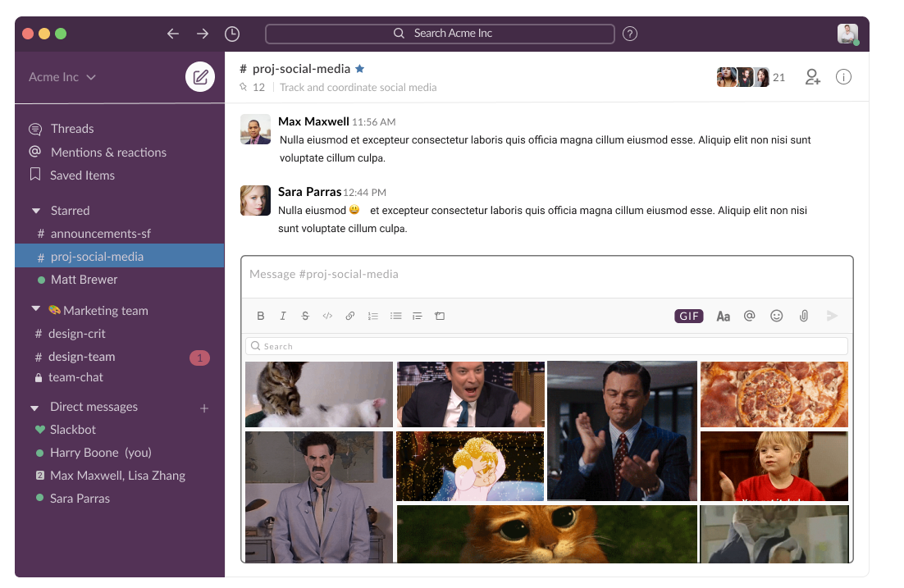
Task: Insert a hyperlink using the link icon
Action: (x=350, y=316)
